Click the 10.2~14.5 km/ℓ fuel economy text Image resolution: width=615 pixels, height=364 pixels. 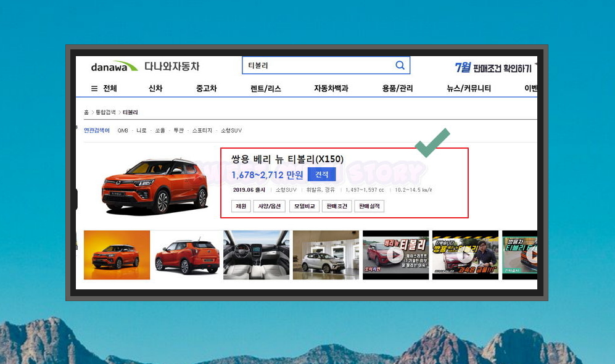click(x=413, y=190)
